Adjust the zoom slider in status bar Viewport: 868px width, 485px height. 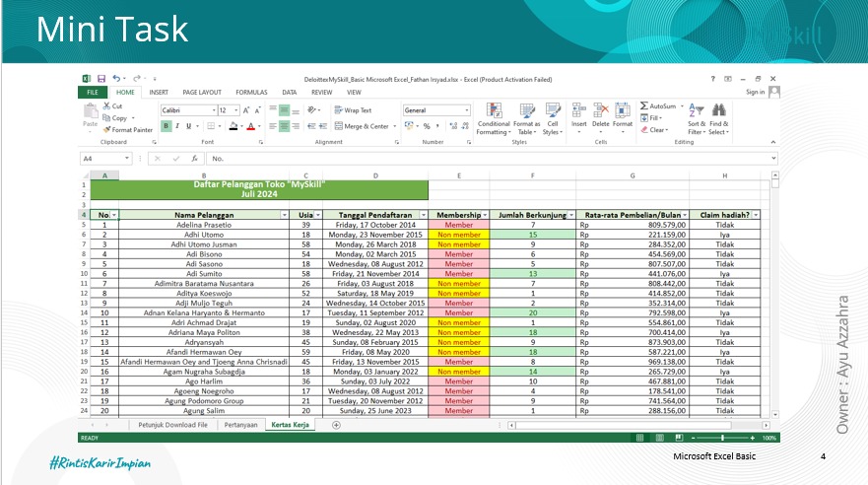[722, 438]
